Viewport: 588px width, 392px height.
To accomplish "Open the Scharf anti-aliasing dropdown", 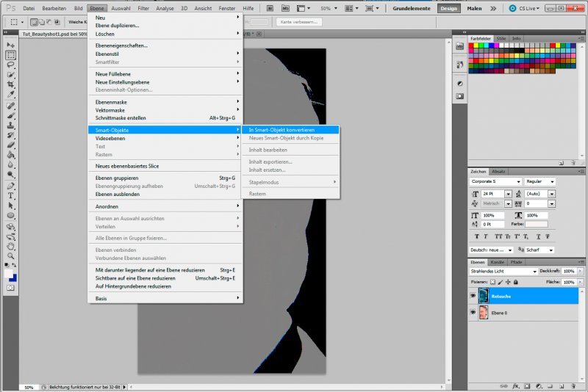I will click(551, 250).
